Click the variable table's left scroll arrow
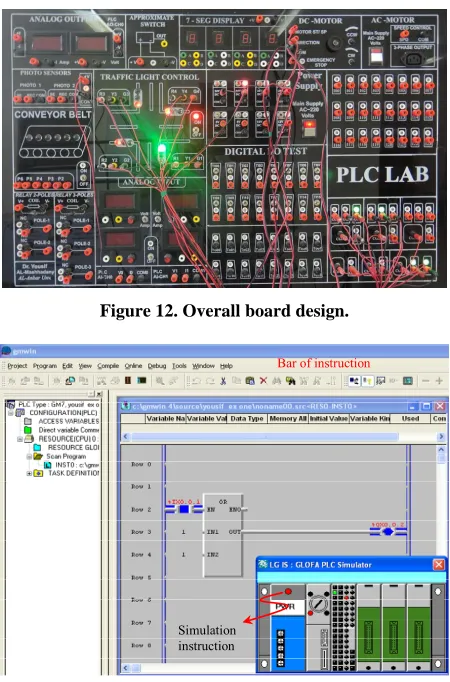 [x=126, y=436]
